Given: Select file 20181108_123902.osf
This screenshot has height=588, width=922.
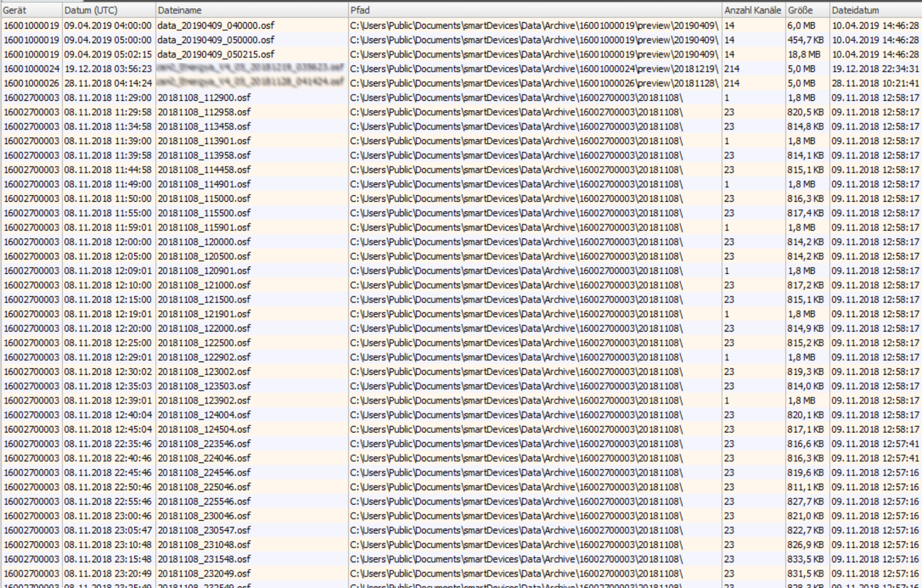Looking at the screenshot, I should (204, 400).
